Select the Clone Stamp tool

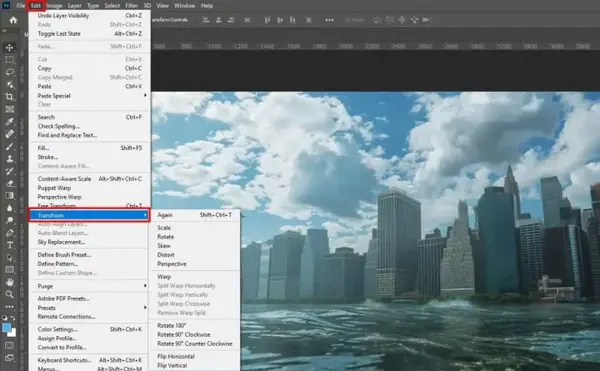tap(10, 159)
